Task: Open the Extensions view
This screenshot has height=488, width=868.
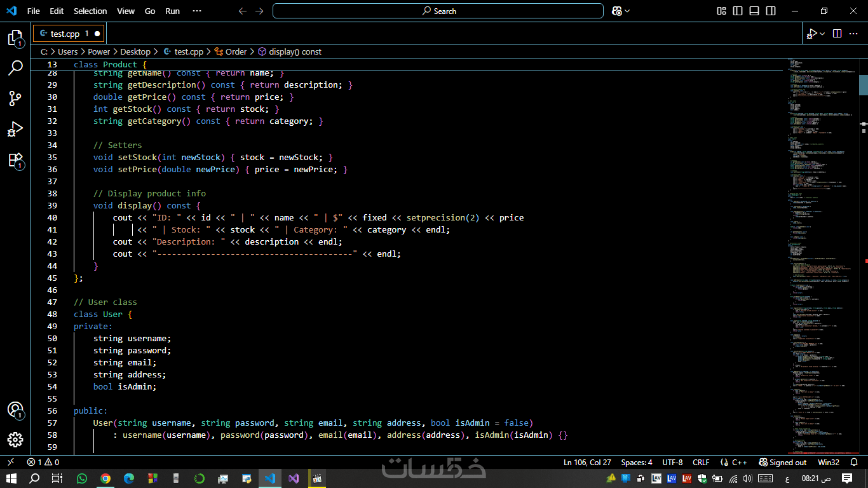Action: tap(15, 160)
